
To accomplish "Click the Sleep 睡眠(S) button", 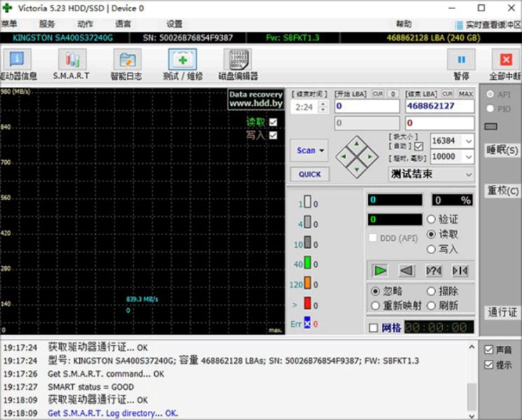I will pos(502,150).
